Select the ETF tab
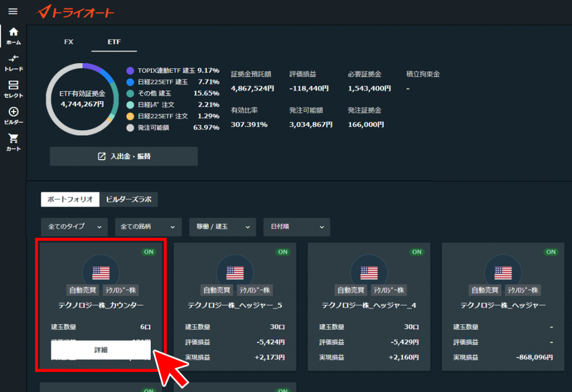Screen dimensions: 572x392 [114, 42]
